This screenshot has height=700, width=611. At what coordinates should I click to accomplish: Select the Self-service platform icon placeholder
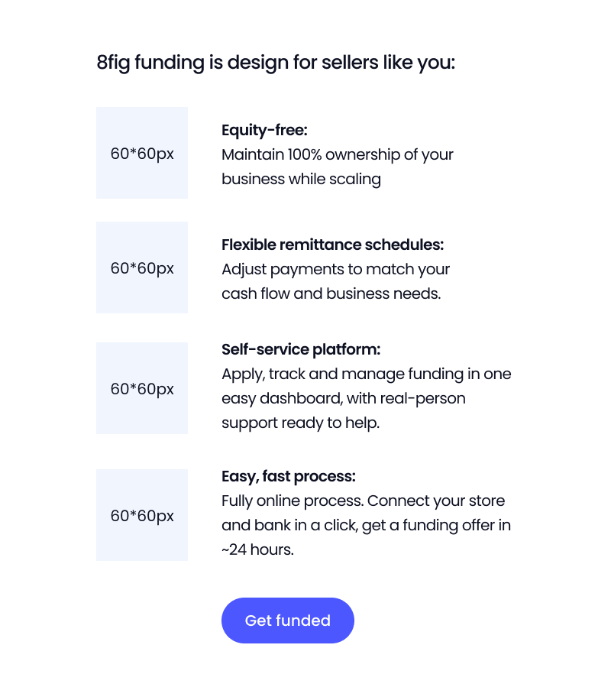[x=142, y=388]
